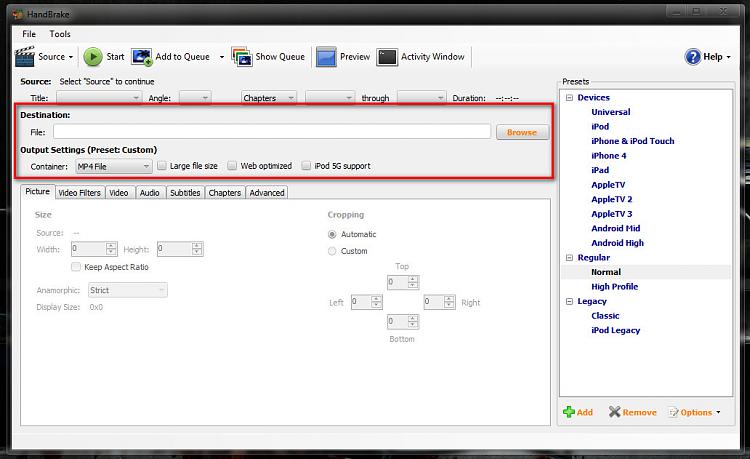Click the Left crop value stepper
The width and height of the screenshot is (750, 459).
pos(376,302)
